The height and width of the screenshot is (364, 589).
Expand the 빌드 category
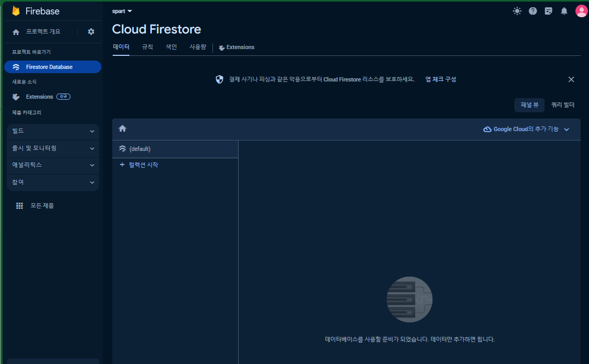tap(53, 131)
